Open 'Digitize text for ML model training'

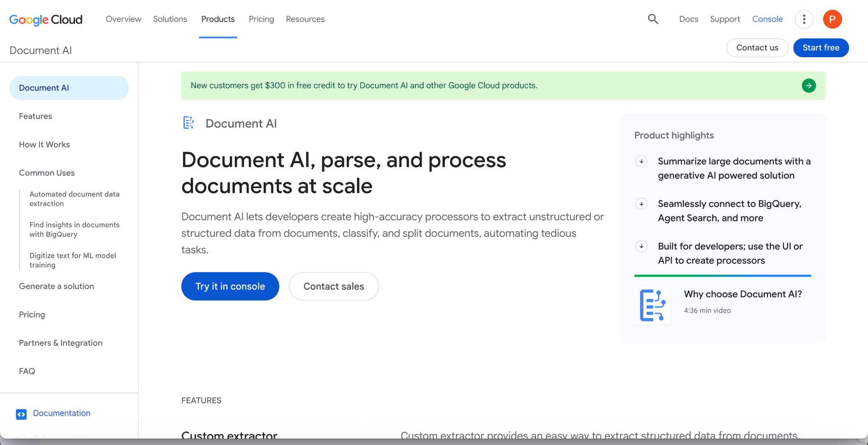[73, 260]
